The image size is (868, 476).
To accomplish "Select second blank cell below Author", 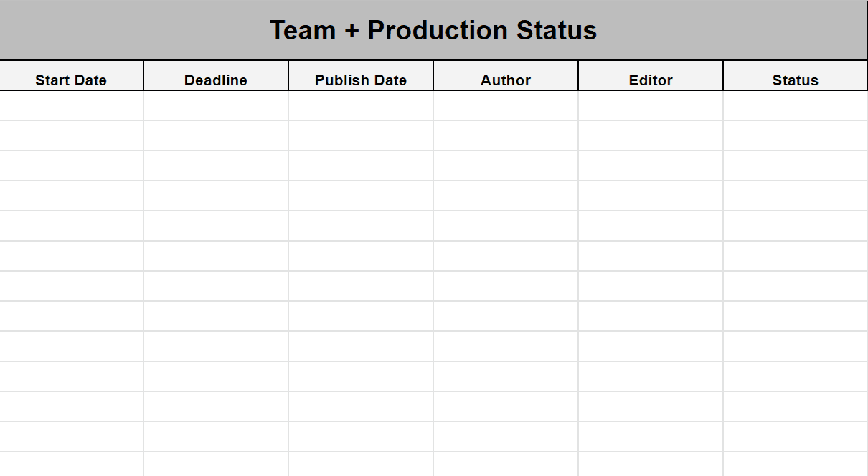I will point(506,135).
